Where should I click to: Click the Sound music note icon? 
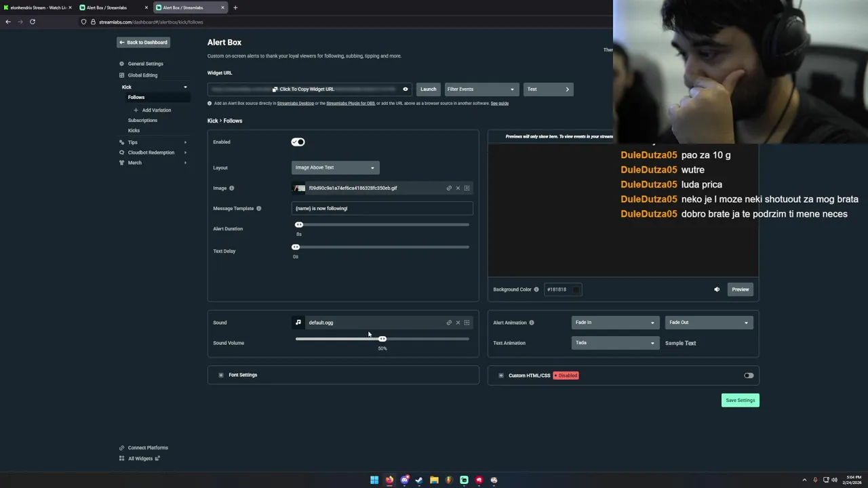point(298,323)
